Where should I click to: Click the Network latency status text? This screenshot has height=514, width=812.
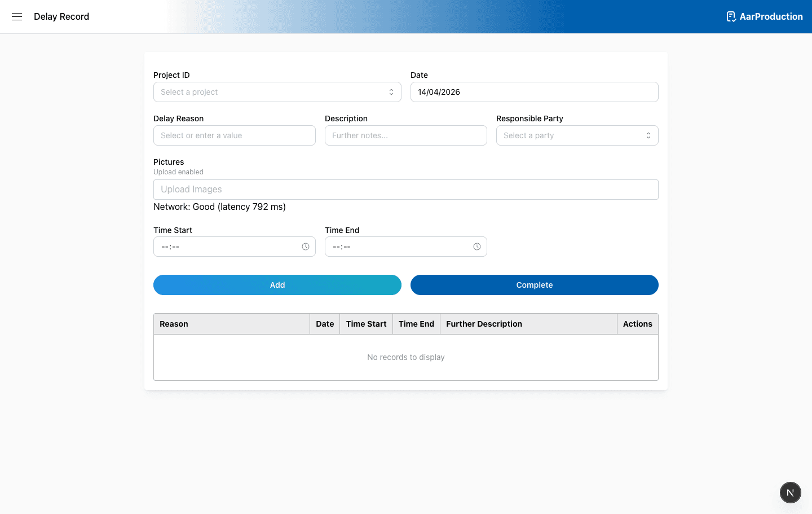pyautogui.click(x=219, y=207)
